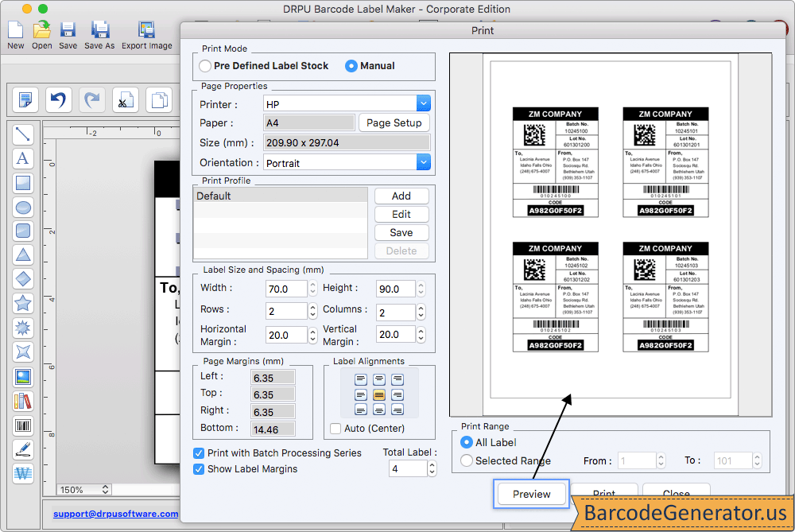The image size is (795, 532).
Task: Select the WordArt W tool
Action: 23,474
